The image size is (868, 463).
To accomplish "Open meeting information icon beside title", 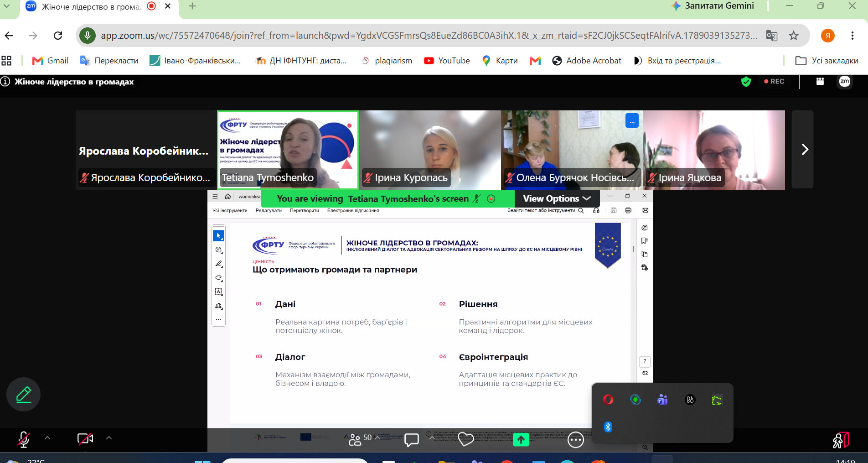I will point(5,82).
